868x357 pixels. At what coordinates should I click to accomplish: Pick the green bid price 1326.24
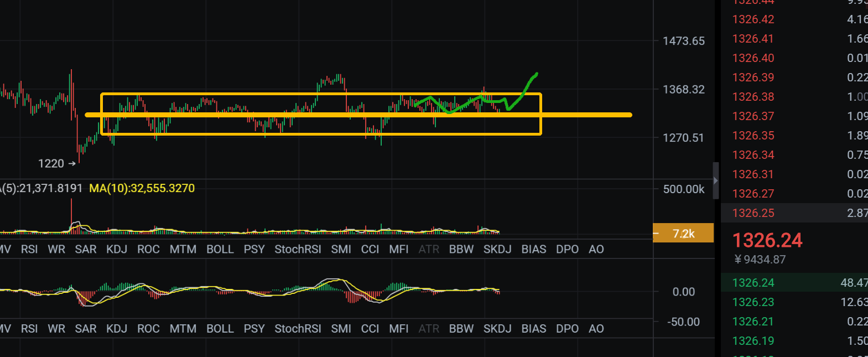[x=753, y=283]
